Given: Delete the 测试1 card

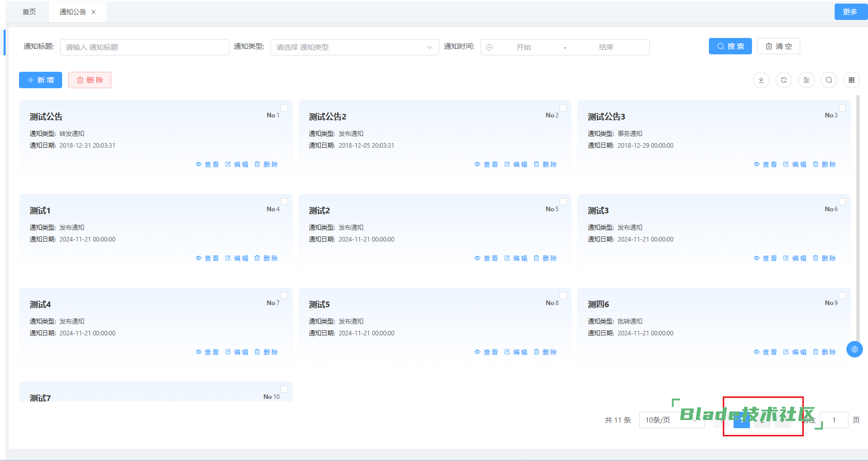Looking at the screenshot, I should (x=266, y=258).
